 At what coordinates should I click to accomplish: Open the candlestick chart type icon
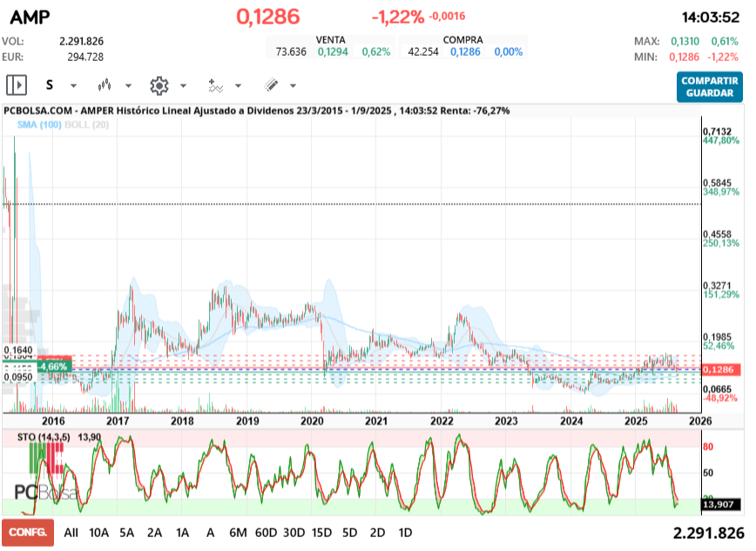tap(105, 85)
